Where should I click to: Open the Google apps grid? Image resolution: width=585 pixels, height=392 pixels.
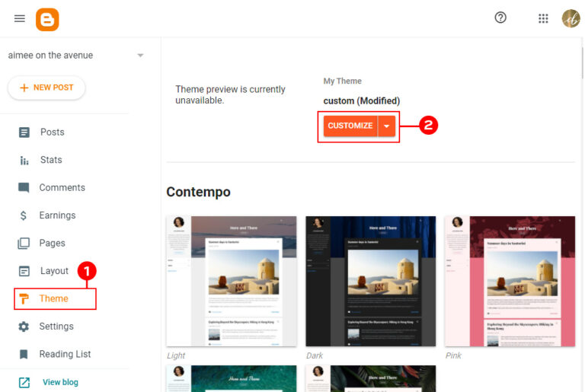tap(543, 18)
